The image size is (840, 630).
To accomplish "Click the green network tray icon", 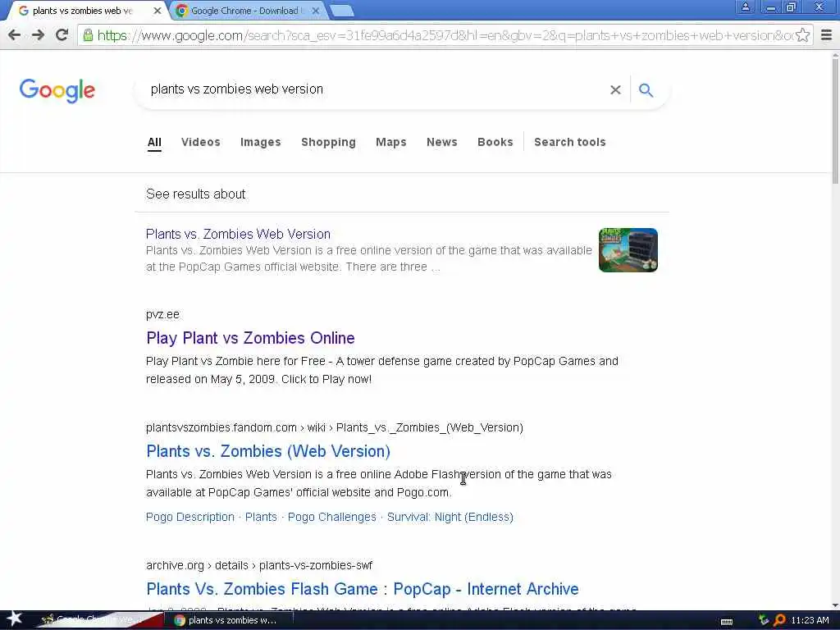I will click(764, 620).
